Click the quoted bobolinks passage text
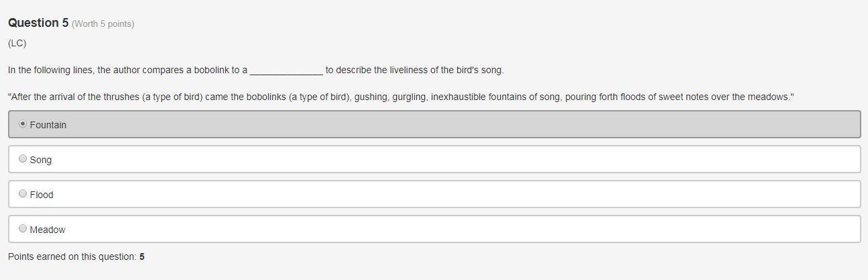868x280 pixels. point(401,97)
